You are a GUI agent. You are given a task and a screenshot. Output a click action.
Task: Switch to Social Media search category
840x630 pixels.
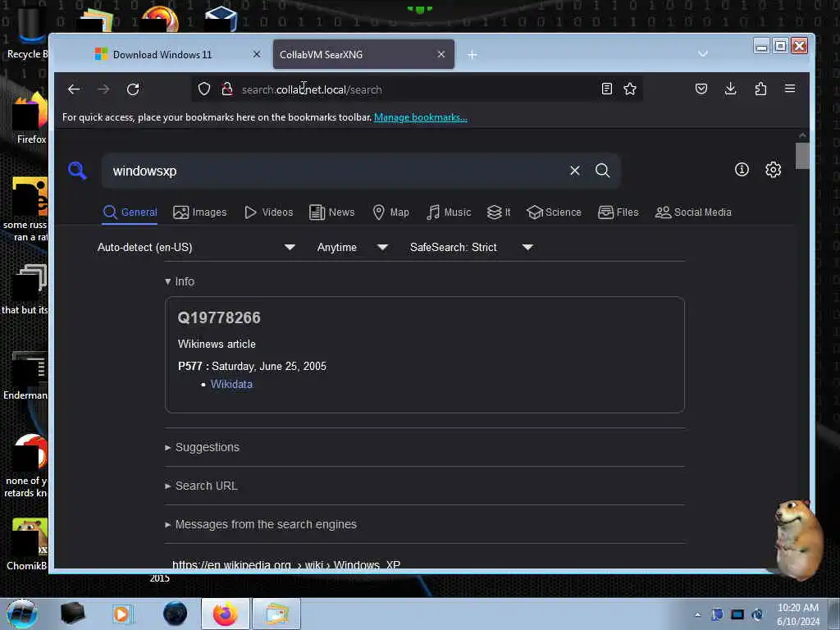tap(693, 212)
